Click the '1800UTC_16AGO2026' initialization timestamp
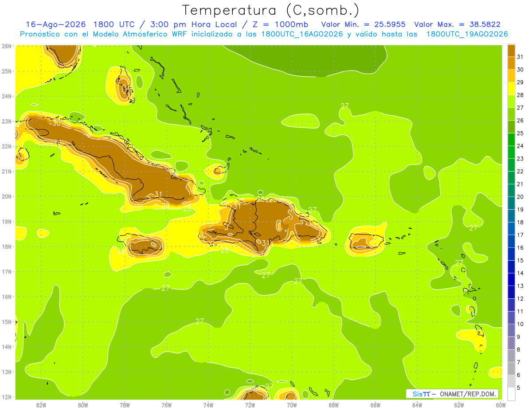 click(302, 34)
